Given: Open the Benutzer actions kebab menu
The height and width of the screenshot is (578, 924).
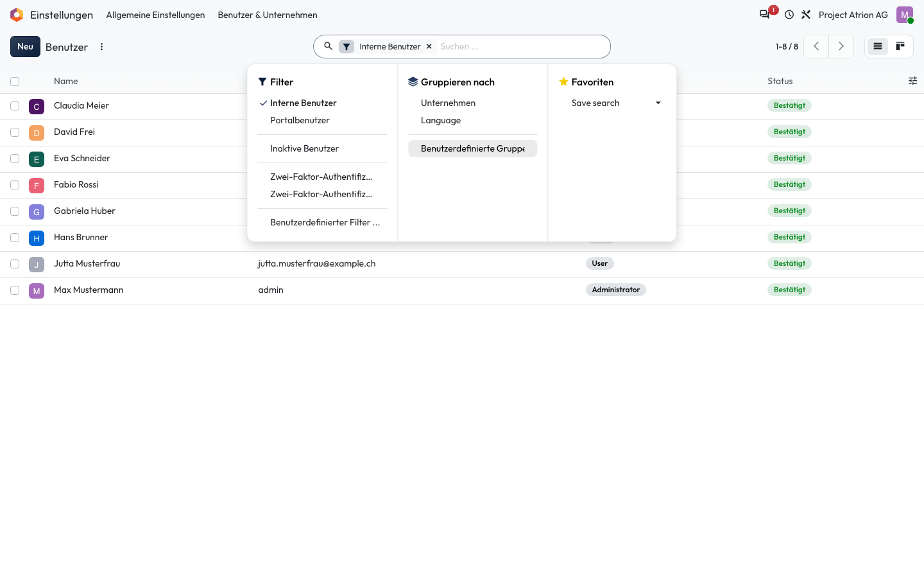Looking at the screenshot, I should point(101,47).
